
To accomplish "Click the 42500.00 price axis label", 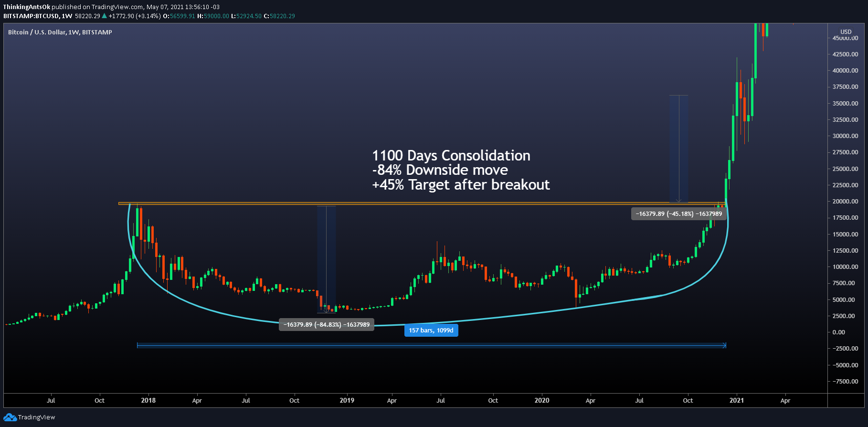I will point(845,54).
